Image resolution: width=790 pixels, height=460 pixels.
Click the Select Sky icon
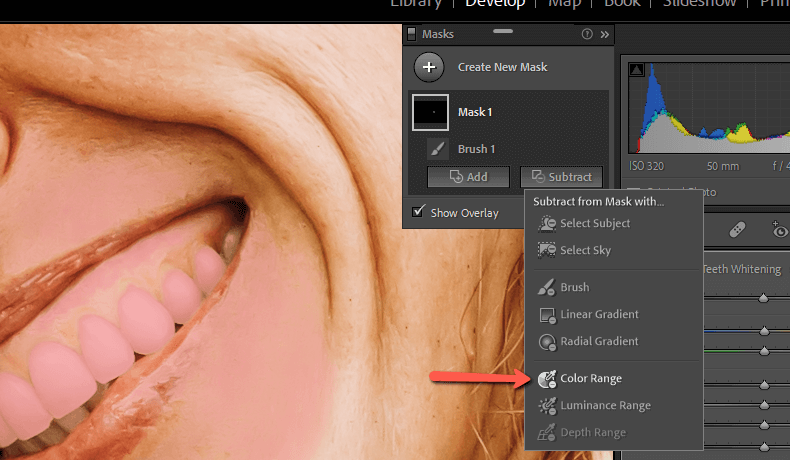(547, 250)
